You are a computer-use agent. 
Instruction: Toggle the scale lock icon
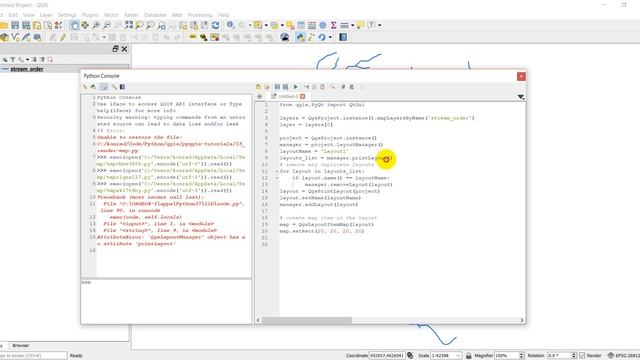point(469,356)
